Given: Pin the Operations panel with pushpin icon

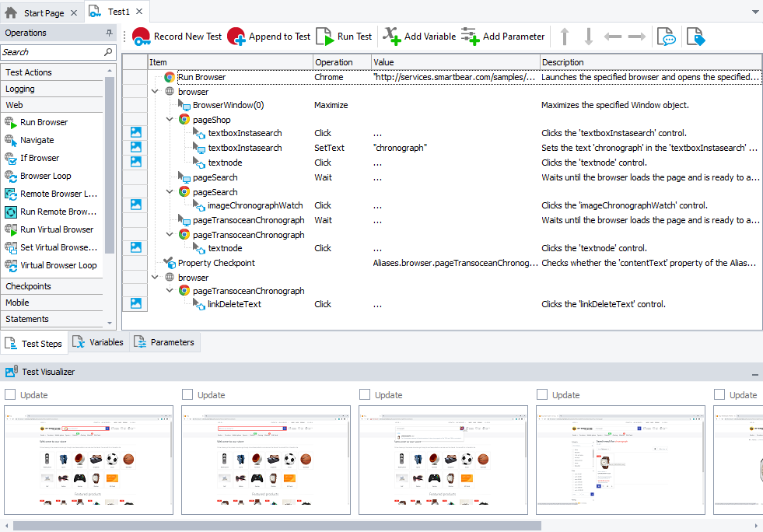Looking at the screenshot, I should click(x=109, y=33).
